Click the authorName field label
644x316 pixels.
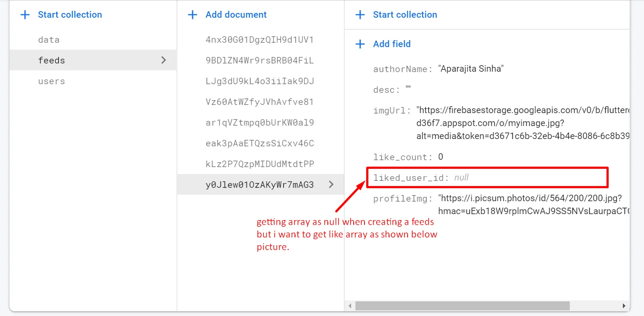[402, 69]
